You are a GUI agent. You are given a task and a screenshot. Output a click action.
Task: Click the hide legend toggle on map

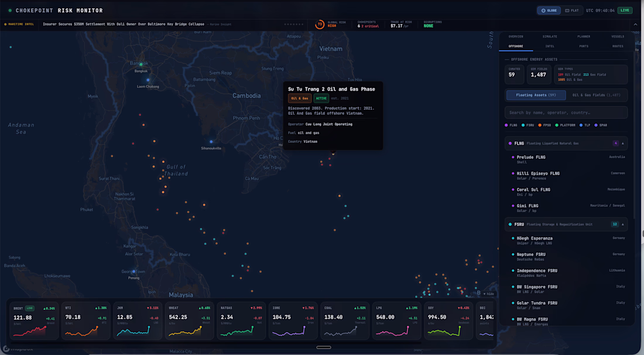coord(489,293)
